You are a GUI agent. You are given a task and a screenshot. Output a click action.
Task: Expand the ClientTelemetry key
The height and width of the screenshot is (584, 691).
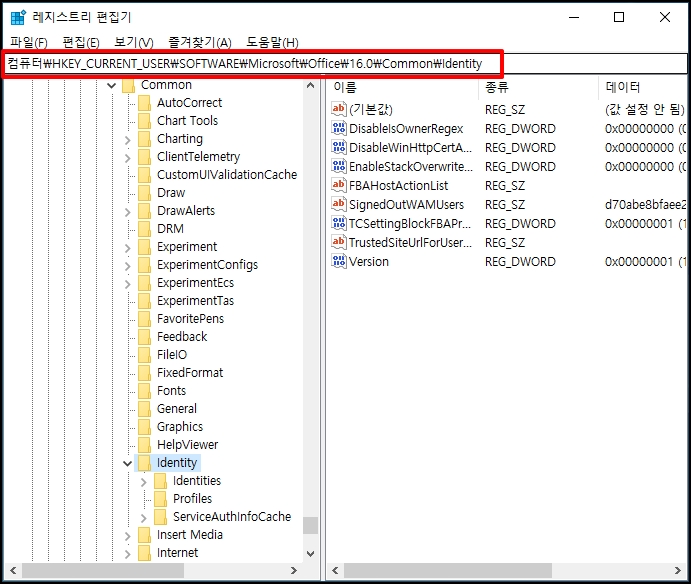click(127, 158)
